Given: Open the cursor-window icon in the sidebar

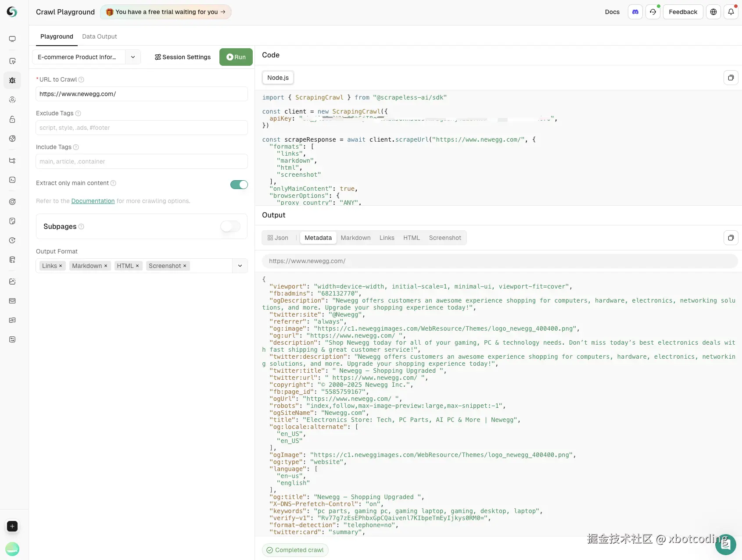Looking at the screenshot, I should (12, 61).
